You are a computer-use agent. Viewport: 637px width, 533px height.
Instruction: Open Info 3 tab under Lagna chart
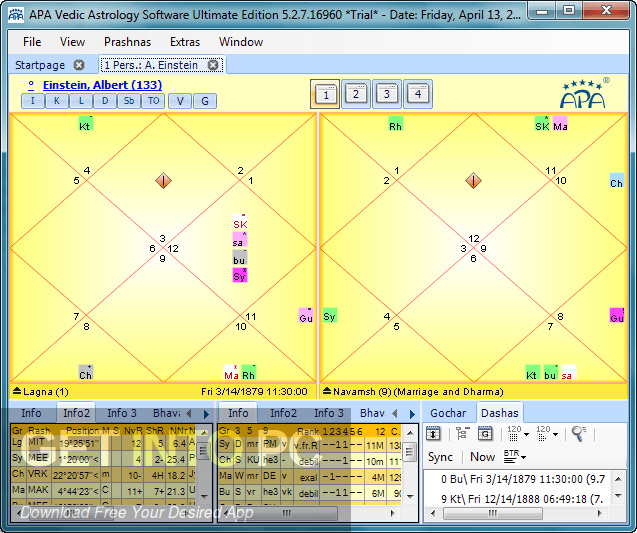point(122,413)
